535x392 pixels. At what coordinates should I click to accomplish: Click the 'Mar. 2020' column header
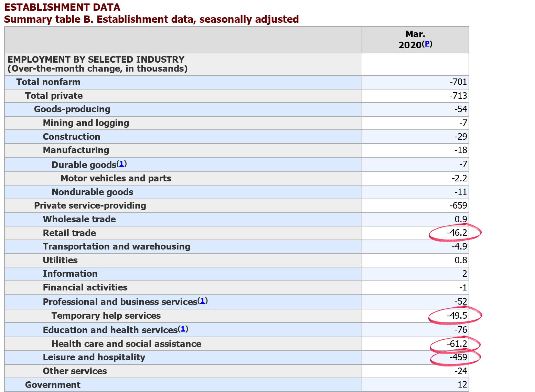[x=415, y=40]
